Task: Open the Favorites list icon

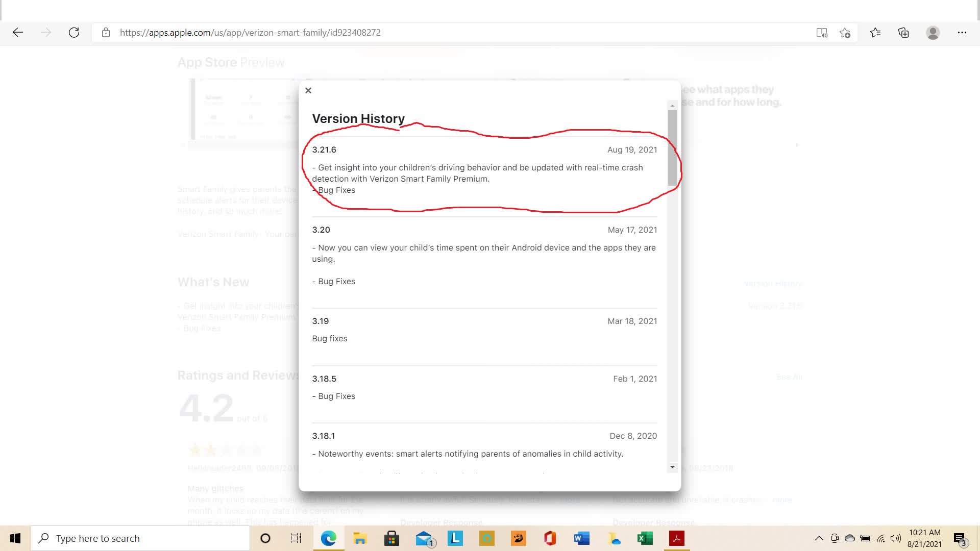Action: click(875, 33)
